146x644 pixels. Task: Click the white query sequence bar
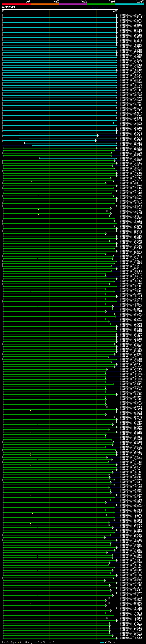click(x=60, y=10)
